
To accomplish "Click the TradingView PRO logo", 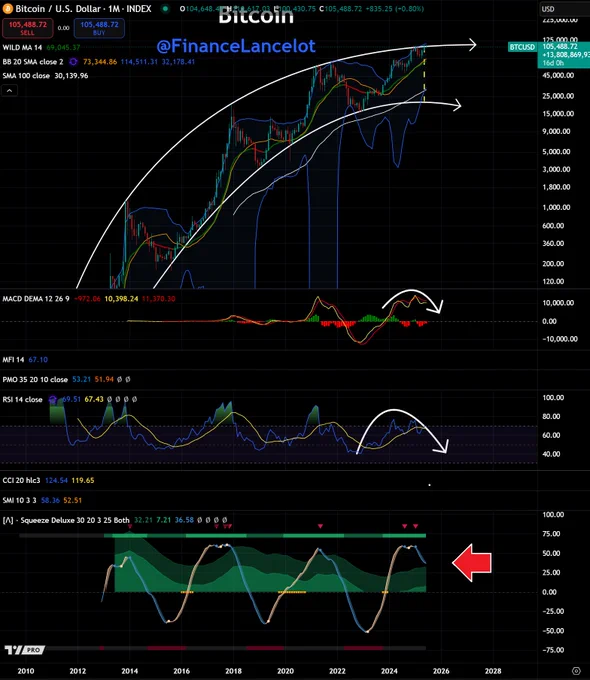I will coord(25,650).
